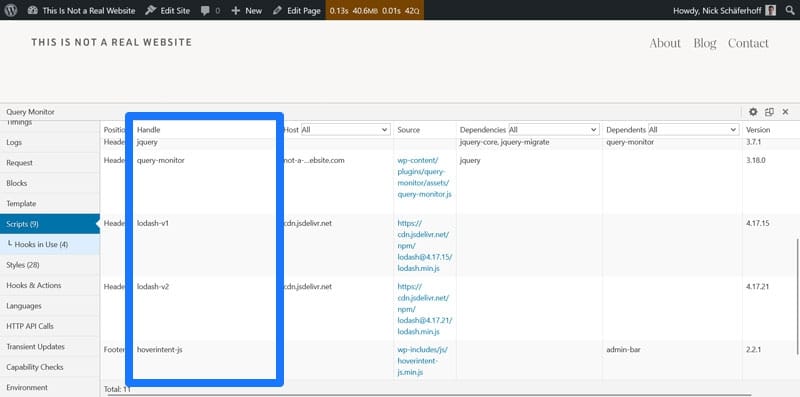Click version 4.17.15 cell
This screenshot has height=397, width=800.
(x=757, y=223)
